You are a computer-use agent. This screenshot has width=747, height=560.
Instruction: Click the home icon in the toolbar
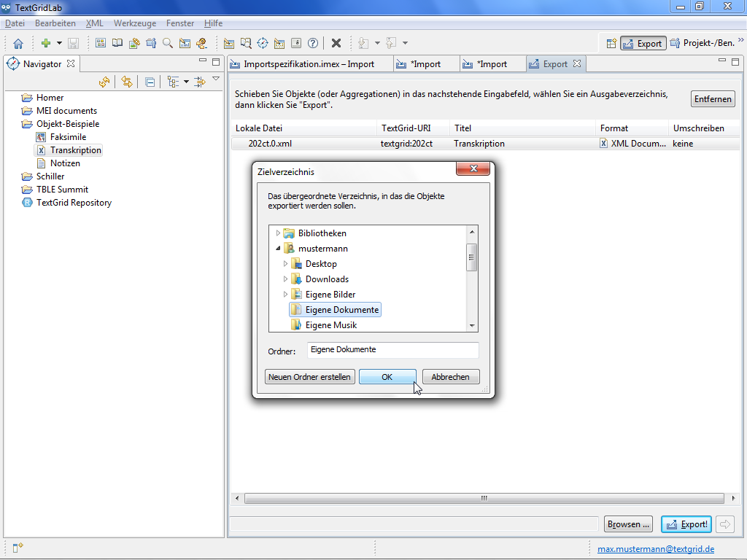tap(18, 44)
